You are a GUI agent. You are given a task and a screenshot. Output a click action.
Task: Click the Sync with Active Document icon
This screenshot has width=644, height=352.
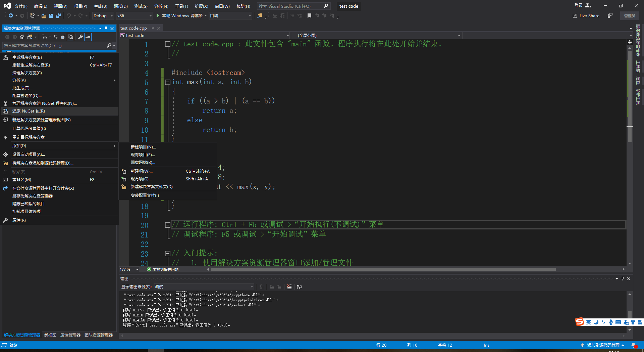pyautogui.click(x=56, y=37)
